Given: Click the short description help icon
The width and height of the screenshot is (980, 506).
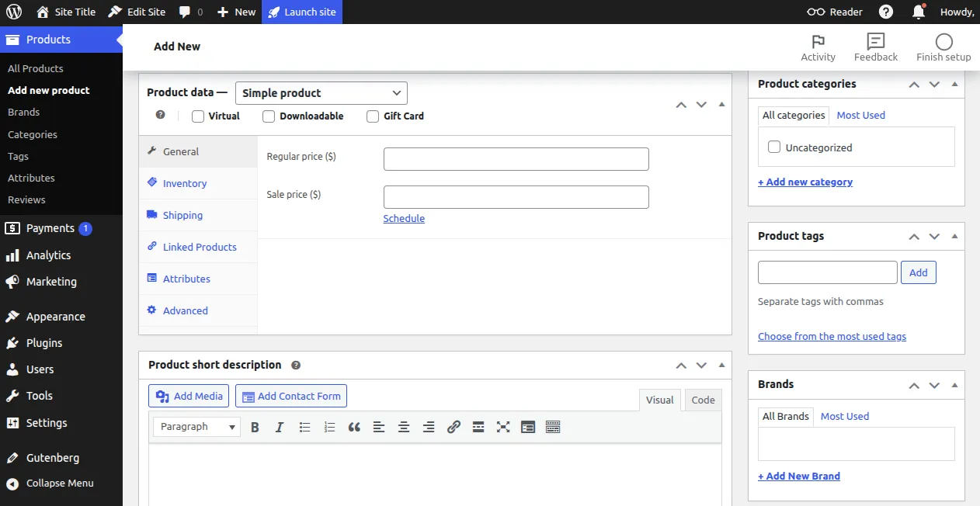Looking at the screenshot, I should click(296, 365).
